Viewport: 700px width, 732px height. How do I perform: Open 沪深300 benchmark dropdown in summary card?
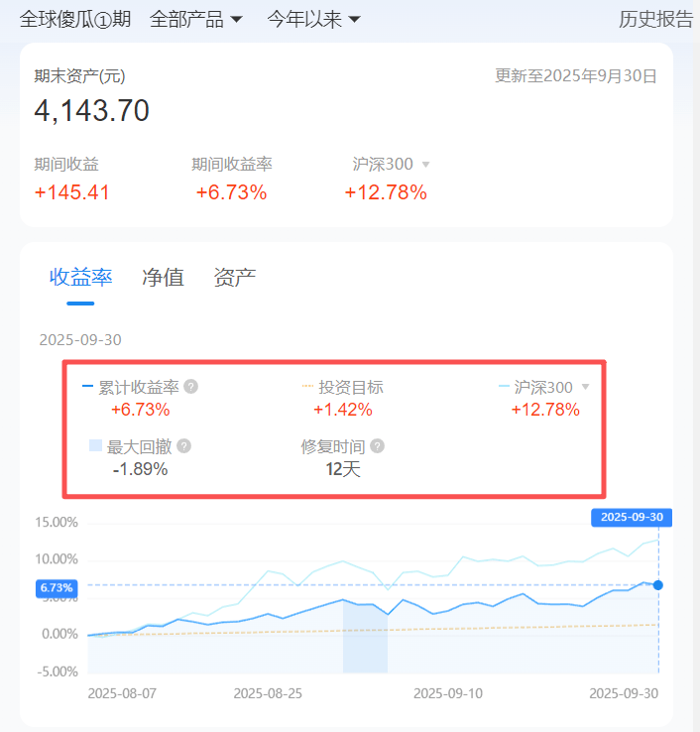(x=425, y=165)
